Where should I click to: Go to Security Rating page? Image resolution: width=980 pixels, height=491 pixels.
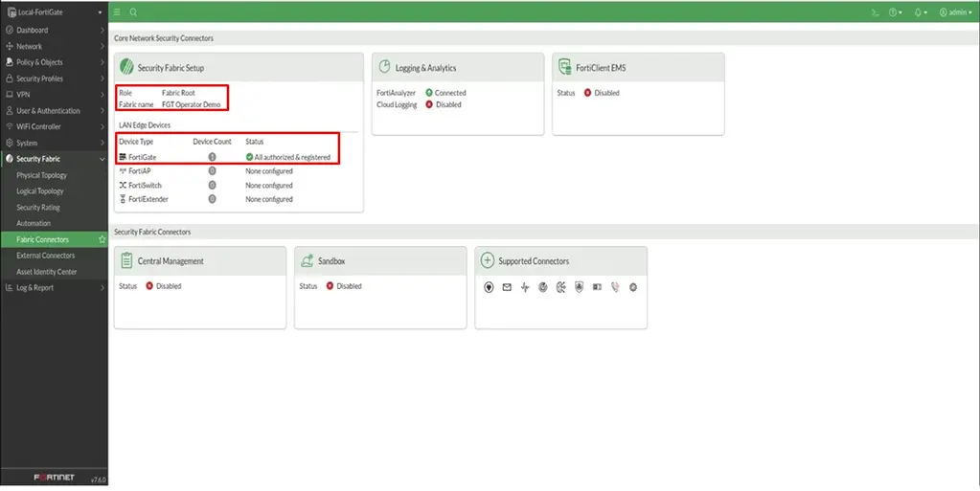[38, 208]
